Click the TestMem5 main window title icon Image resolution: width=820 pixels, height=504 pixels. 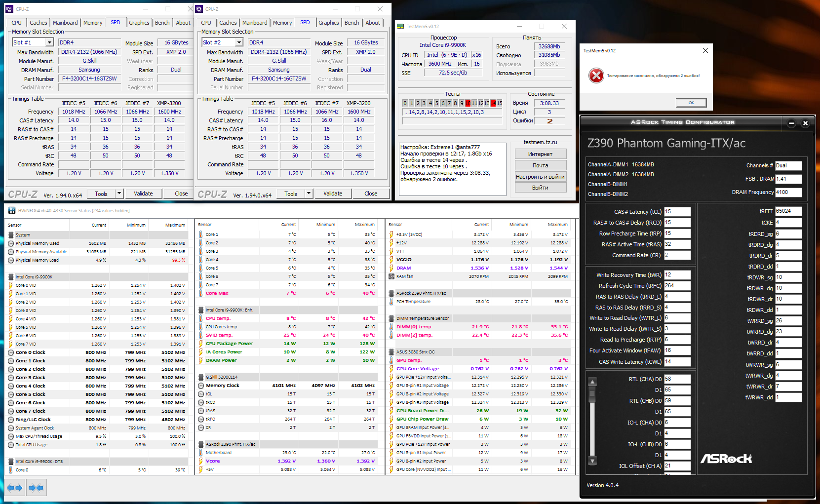coord(401,26)
